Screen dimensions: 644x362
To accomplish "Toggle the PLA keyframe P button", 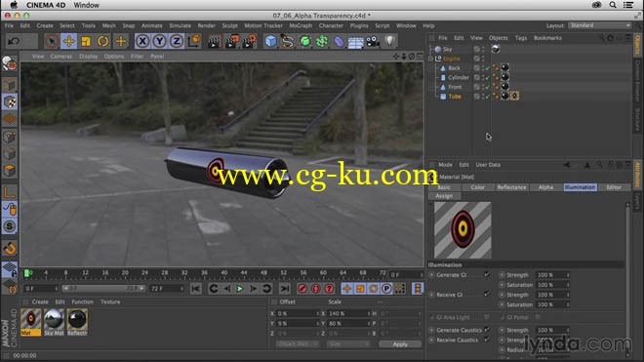I will coord(386,289).
